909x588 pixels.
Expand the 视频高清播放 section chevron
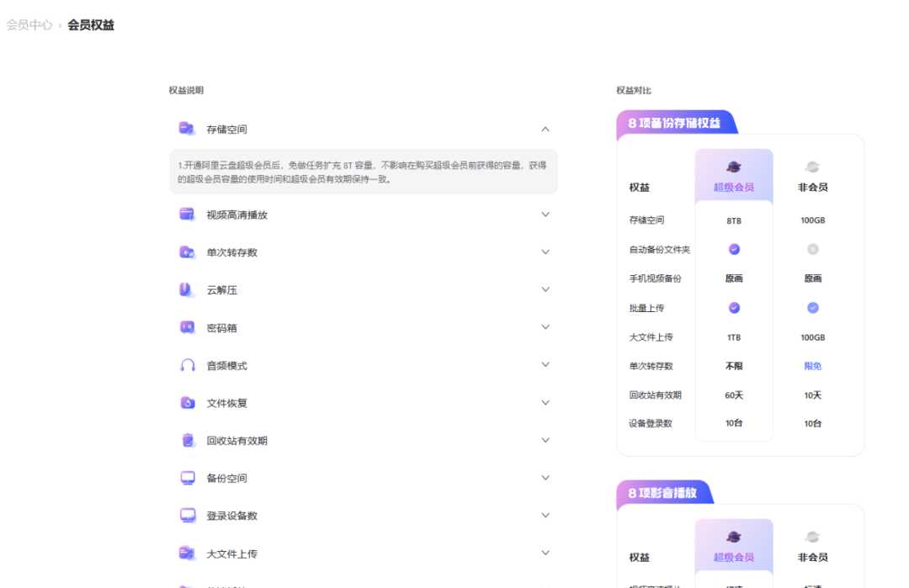tap(545, 215)
